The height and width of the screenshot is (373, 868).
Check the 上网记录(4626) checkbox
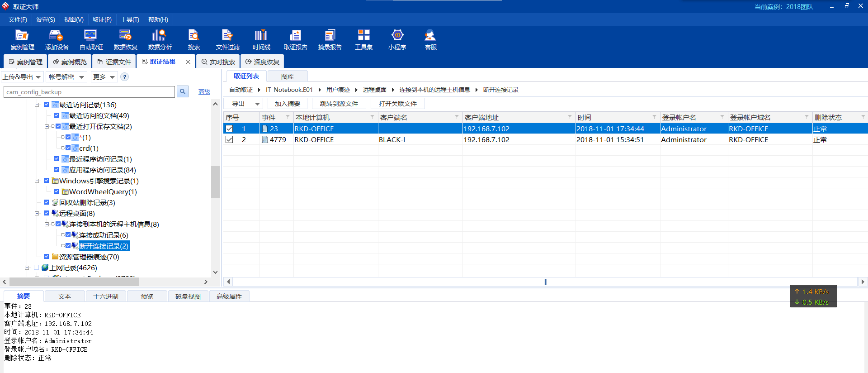click(36, 268)
